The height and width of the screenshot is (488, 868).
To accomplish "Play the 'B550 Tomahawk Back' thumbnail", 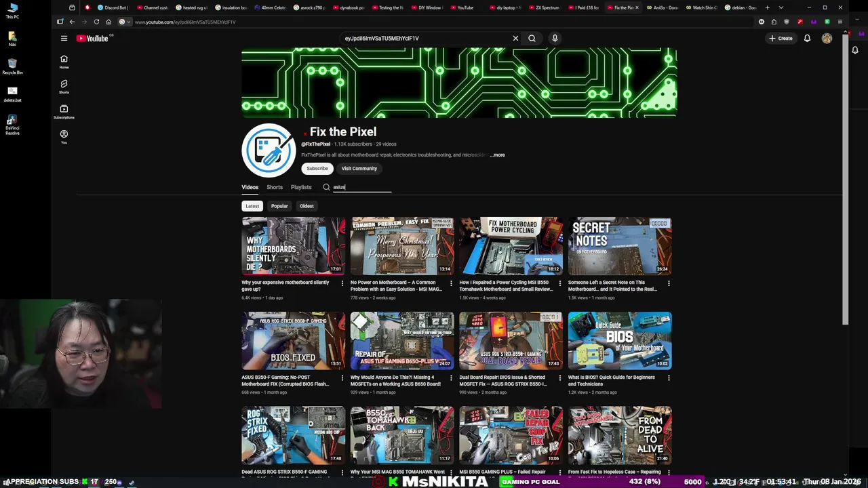I will 402,435.
